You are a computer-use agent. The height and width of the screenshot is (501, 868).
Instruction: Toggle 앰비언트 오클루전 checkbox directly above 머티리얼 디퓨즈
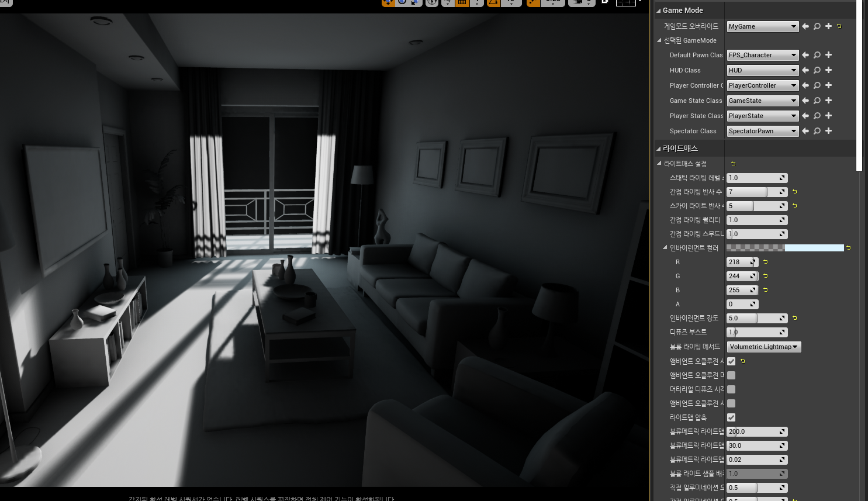coord(731,375)
